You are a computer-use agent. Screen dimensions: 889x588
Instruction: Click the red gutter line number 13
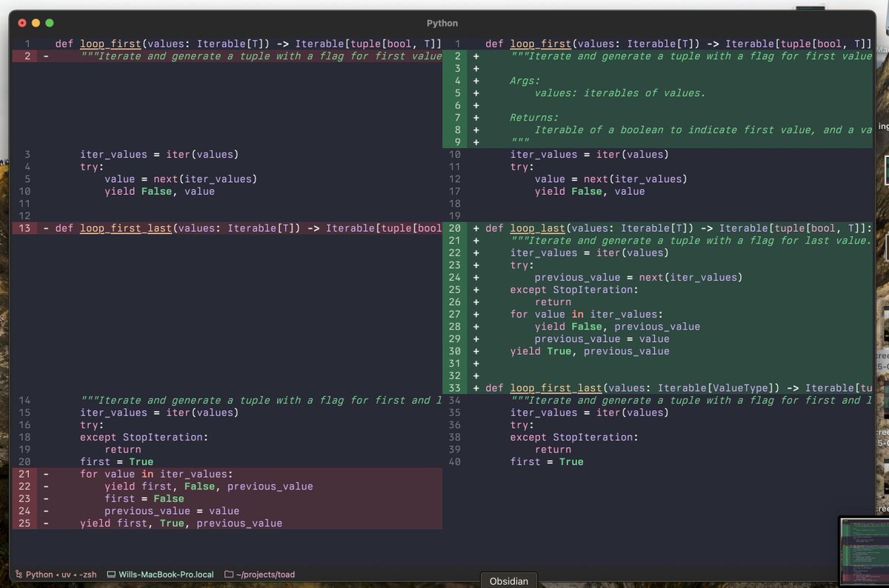pyautogui.click(x=24, y=228)
